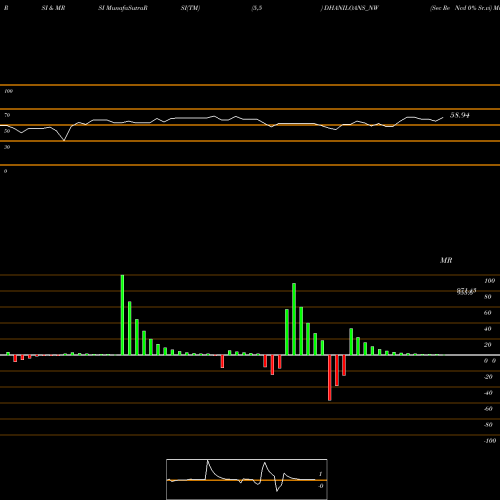Click the -100 label on MR axis
Screen dimensions: 500x500
click(490, 441)
